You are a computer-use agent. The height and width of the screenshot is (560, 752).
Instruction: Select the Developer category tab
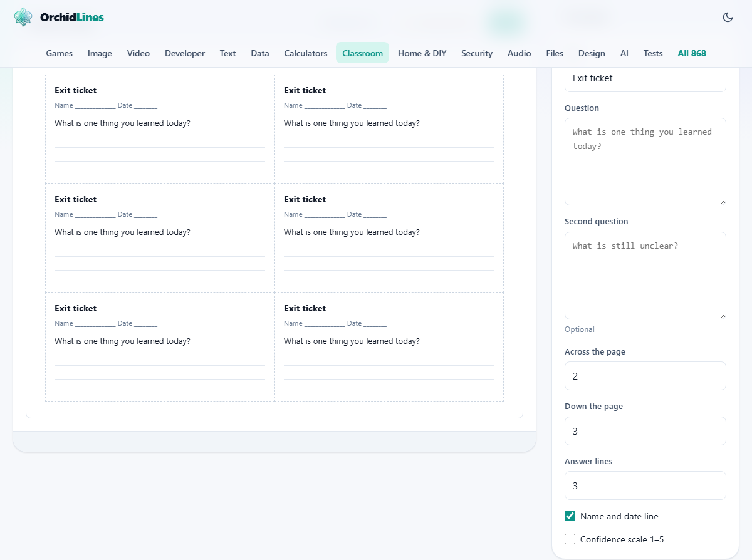tap(185, 53)
